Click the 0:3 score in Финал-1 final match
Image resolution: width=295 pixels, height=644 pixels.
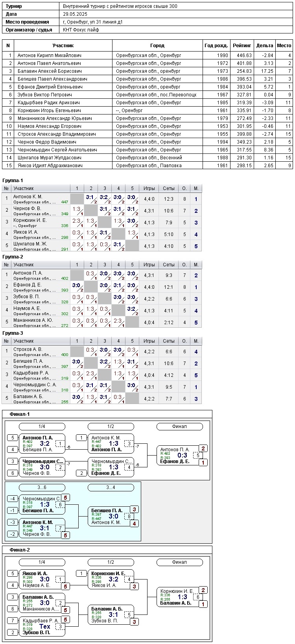(182, 456)
